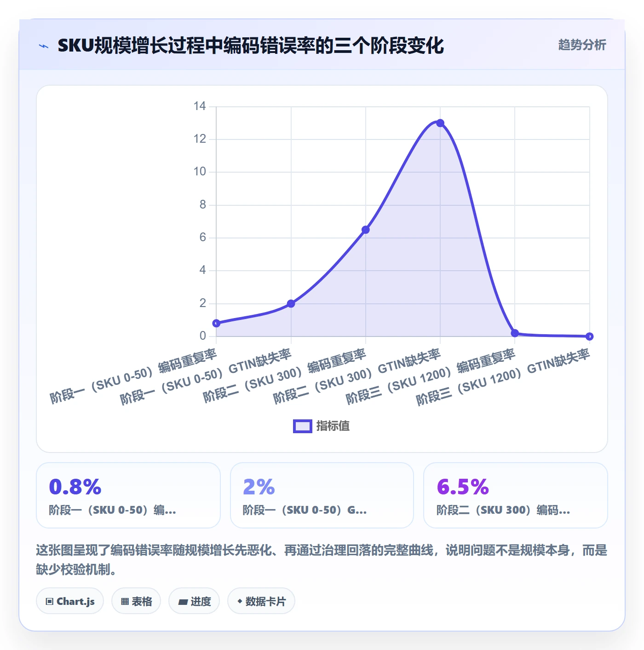Click the y-axis label 4
The image size is (644, 650).
pyautogui.click(x=202, y=270)
